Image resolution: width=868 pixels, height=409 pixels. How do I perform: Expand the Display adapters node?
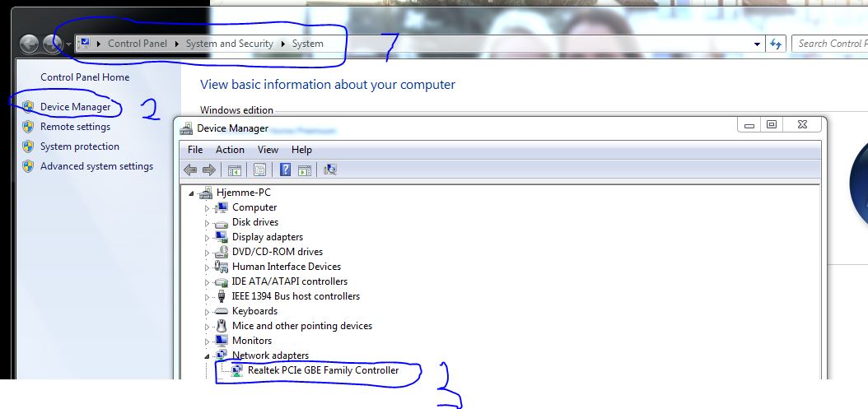[x=207, y=238]
